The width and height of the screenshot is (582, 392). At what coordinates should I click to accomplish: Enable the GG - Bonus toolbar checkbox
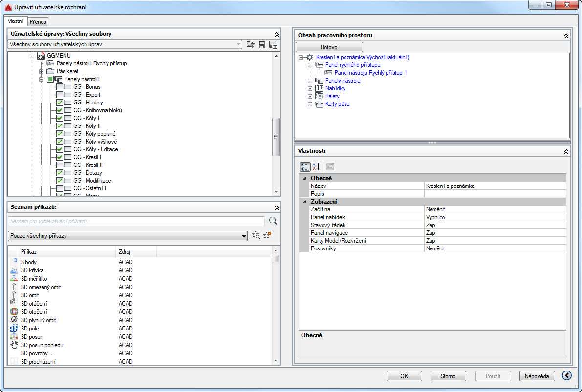tap(60, 87)
